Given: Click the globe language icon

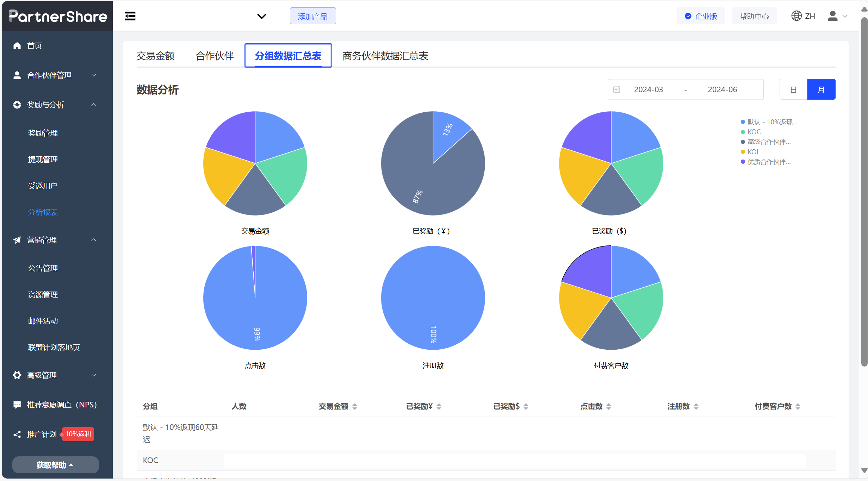Looking at the screenshot, I should click(x=796, y=16).
